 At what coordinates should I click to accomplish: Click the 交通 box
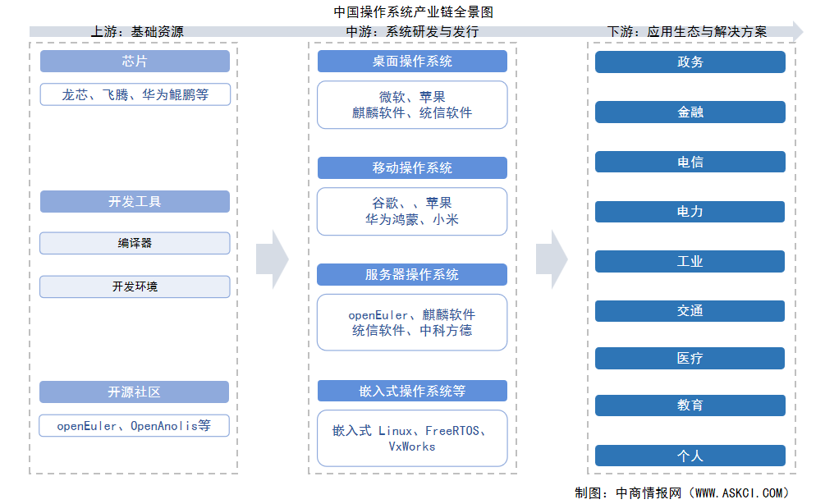(690, 311)
